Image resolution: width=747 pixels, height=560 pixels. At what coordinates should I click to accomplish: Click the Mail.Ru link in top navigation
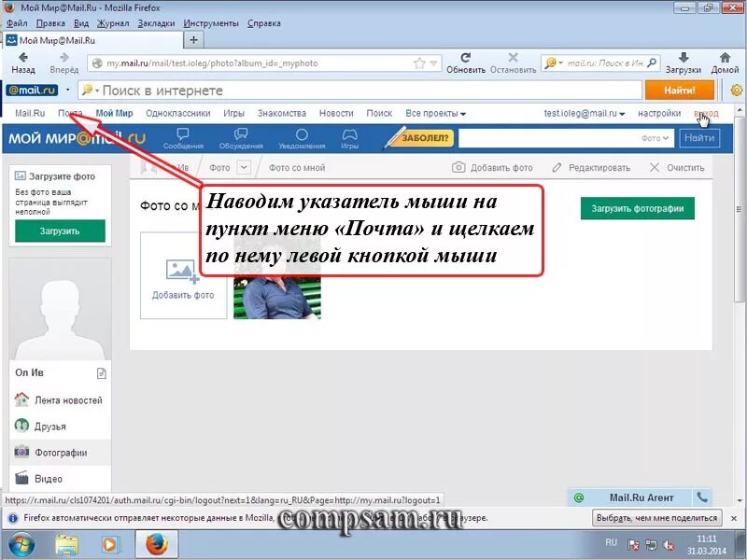tap(30, 114)
